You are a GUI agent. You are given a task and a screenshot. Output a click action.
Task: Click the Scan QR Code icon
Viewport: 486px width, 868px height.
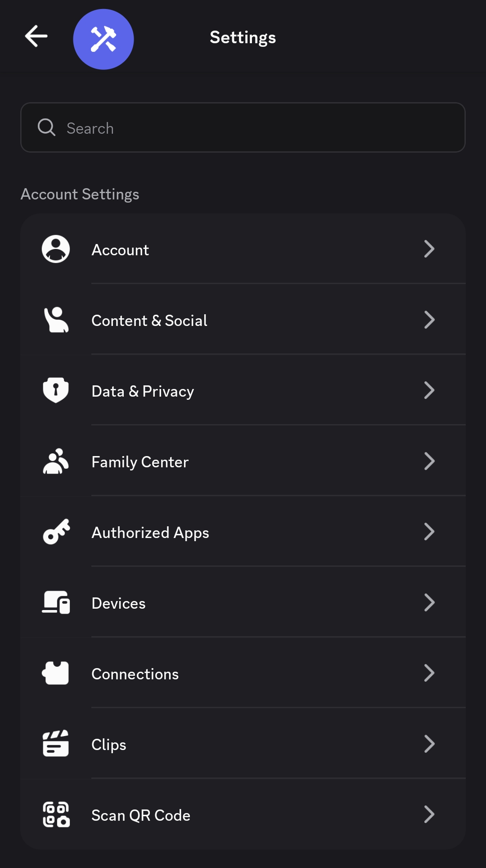tap(56, 814)
